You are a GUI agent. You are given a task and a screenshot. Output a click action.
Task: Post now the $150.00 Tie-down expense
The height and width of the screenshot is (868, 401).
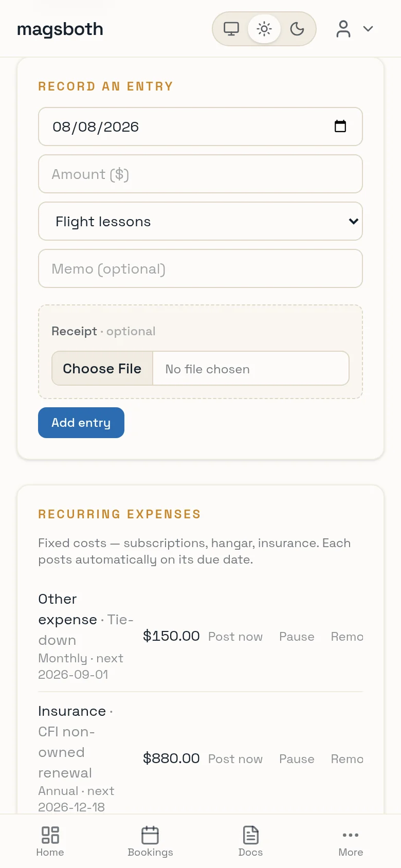tap(235, 637)
